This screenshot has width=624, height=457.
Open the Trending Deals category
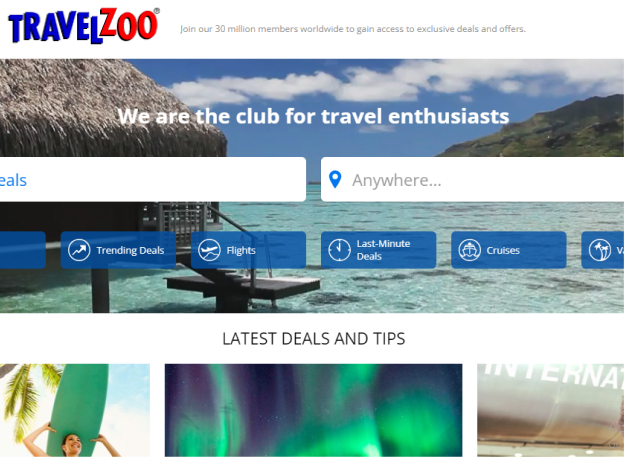click(x=118, y=250)
